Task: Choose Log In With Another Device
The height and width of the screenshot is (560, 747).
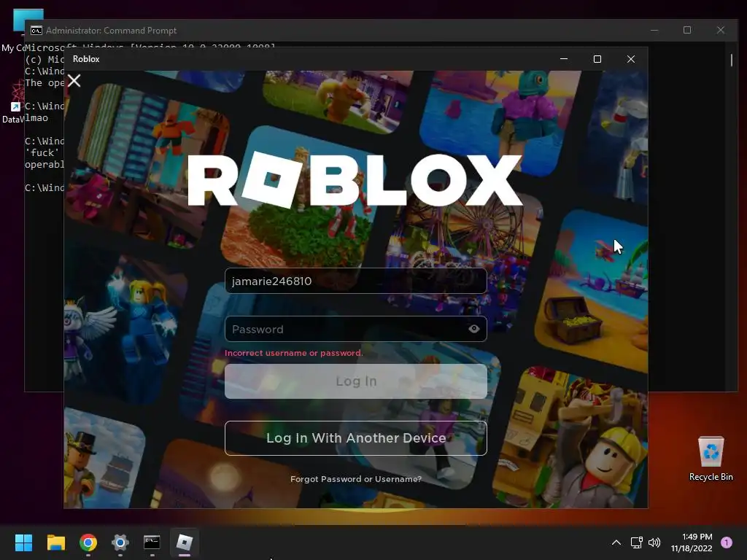Action: point(356,438)
